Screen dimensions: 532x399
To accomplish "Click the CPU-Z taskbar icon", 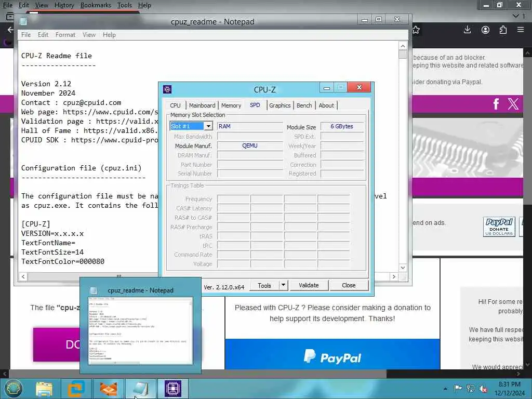I will click(x=173, y=389).
